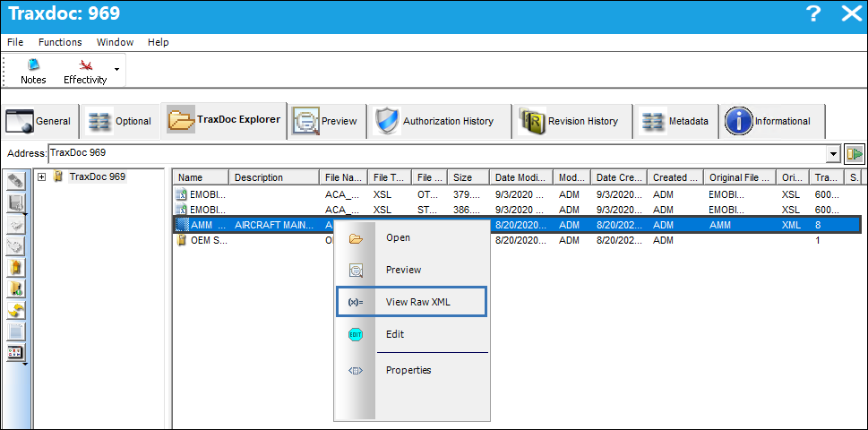Open the Notes toolbar button

(33, 70)
